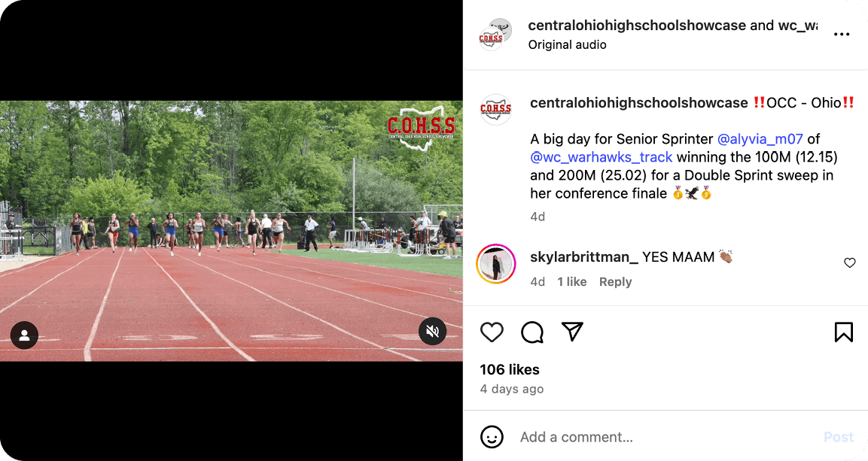View the 106 likes list

coord(510,369)
